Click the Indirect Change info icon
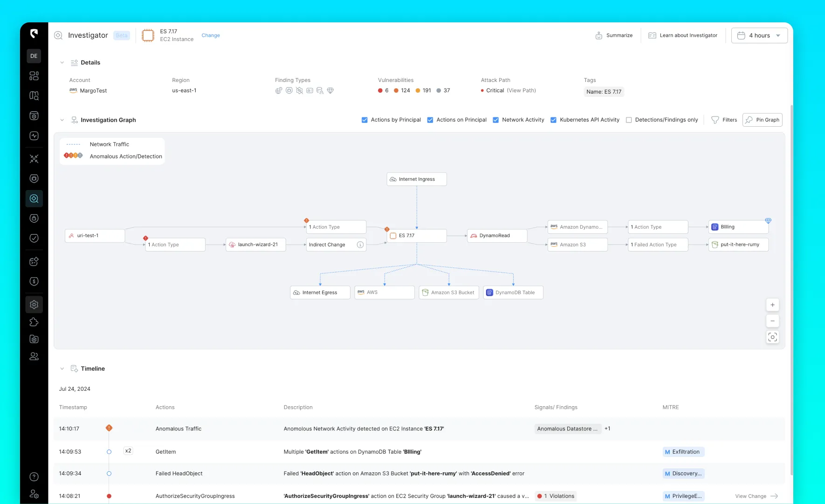The height and width of the screenshot is (504, 825). pos(360,245)
